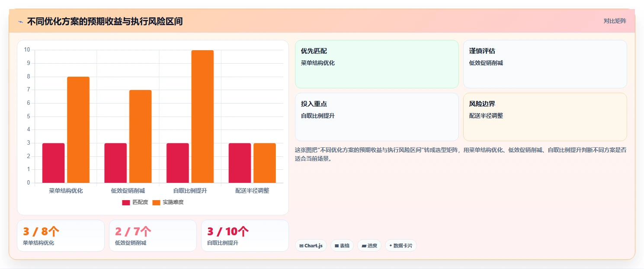Click the red 匹配度 bar for 配送半径调整
This screenshot has width=644, height=269.
coord(240,163)
